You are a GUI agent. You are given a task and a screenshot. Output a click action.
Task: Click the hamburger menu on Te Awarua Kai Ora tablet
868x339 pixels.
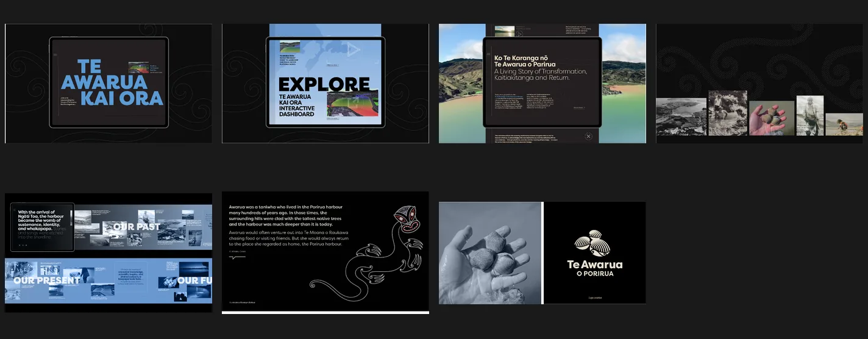55,55
